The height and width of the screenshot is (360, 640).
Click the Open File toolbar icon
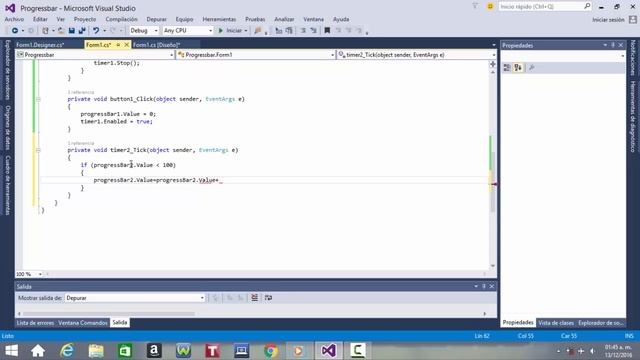tap(61, 31)
